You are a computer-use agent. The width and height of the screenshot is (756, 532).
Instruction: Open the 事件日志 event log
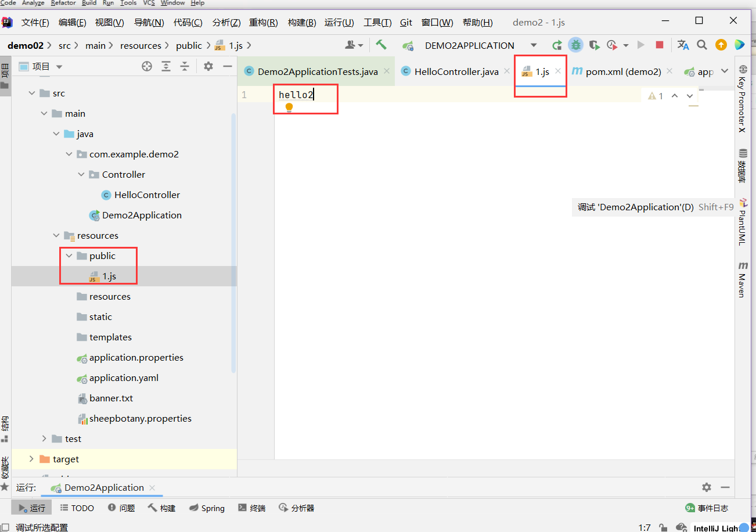click(x=707, y=508)
